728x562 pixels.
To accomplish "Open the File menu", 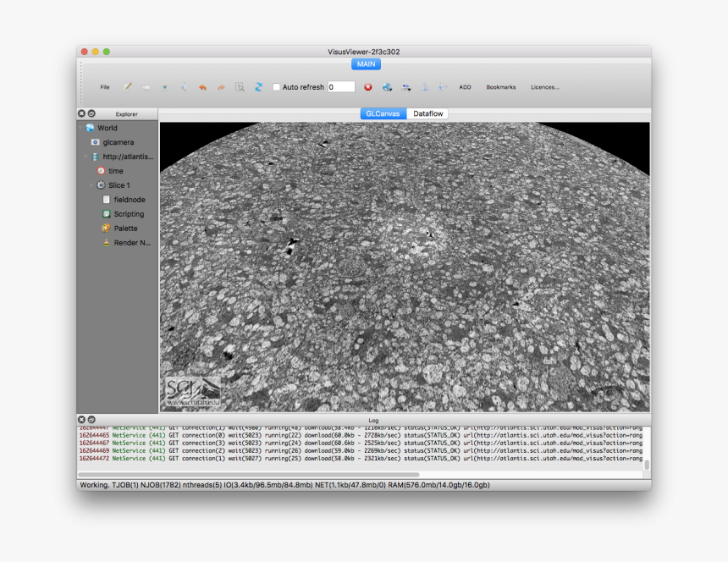I will tap(105, 87).
